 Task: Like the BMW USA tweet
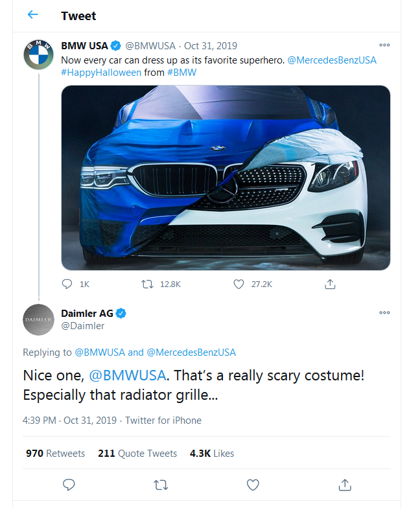(239, 284)
